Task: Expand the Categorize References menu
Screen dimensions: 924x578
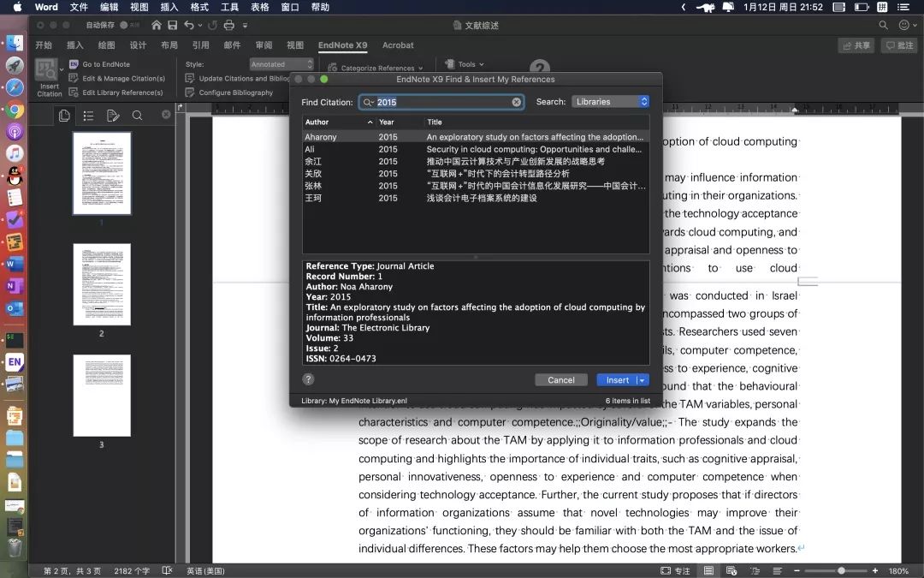Action: (x=376, y=68)
